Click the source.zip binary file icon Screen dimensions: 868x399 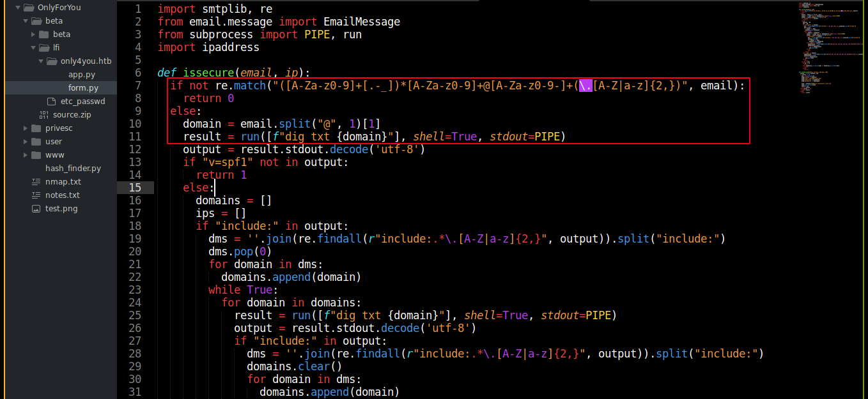43,115
